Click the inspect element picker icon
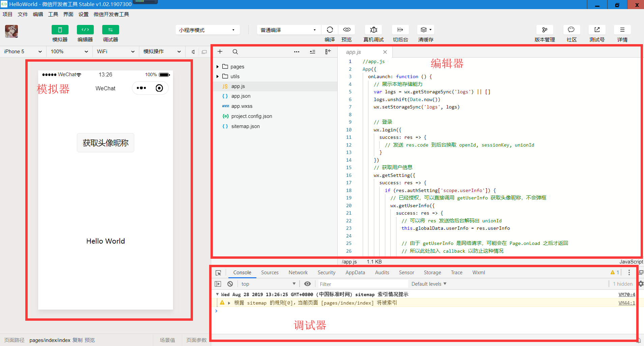The image size is (644, 346). [218, 273]
